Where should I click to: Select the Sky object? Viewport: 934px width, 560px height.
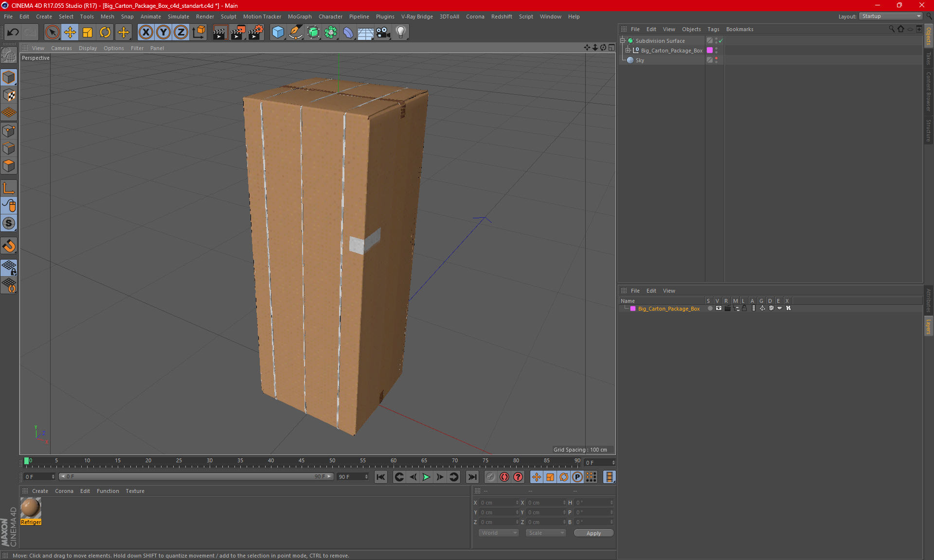tap(640, 60)
